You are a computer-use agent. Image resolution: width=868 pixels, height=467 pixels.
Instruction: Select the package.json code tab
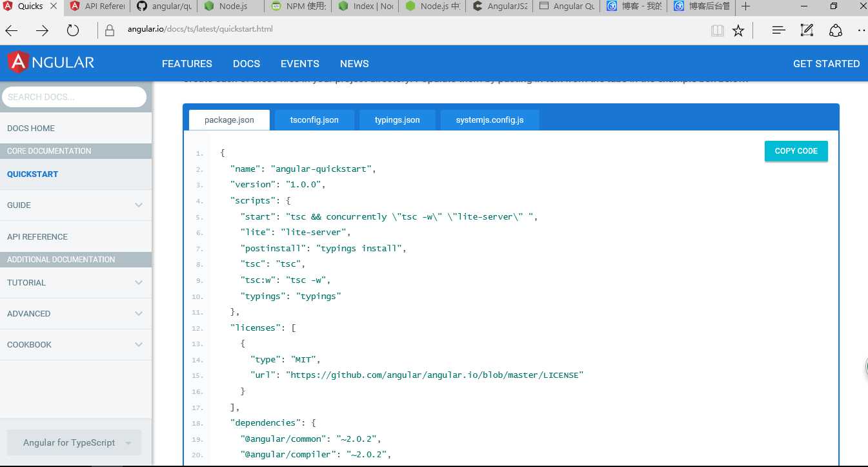coord(229,120)
